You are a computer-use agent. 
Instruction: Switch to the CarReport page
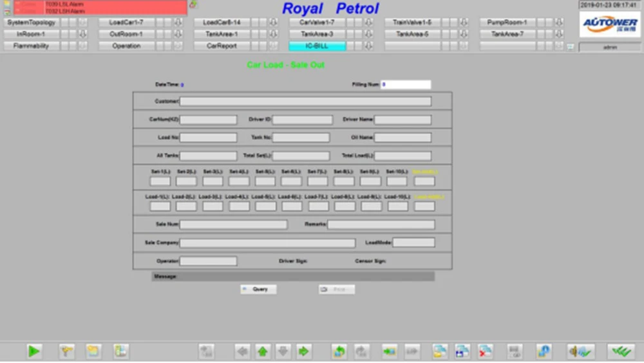tap(222, 46)
